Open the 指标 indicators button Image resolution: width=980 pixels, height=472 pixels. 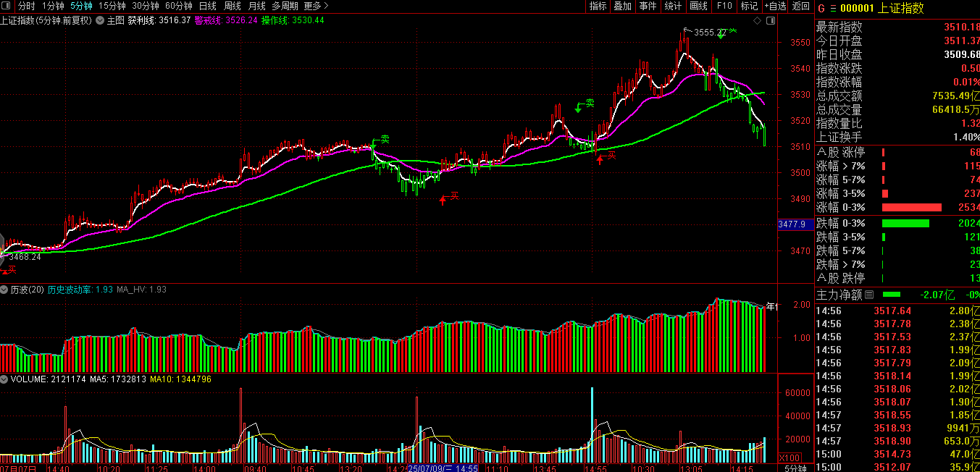[x=598, y=6]
